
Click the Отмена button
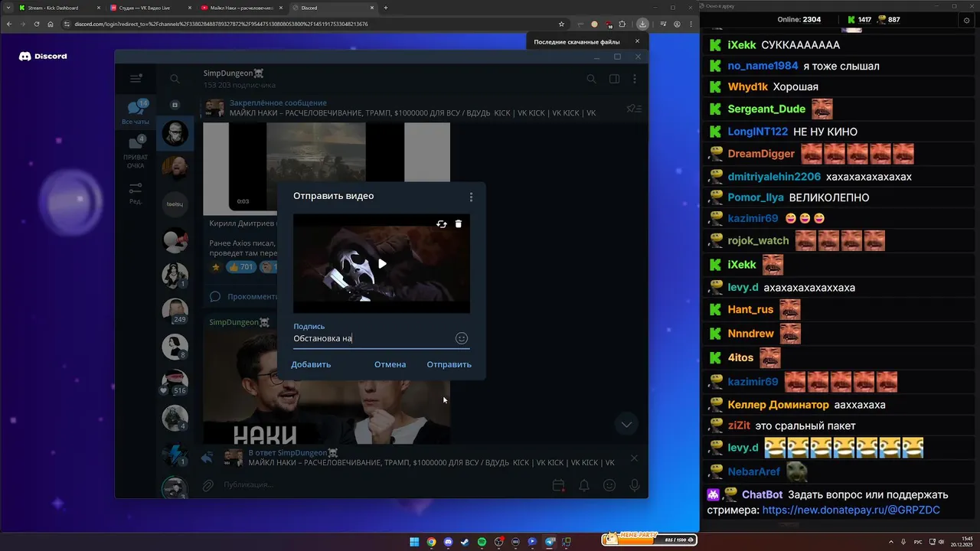pyautogui.click(x=390, y=364)
